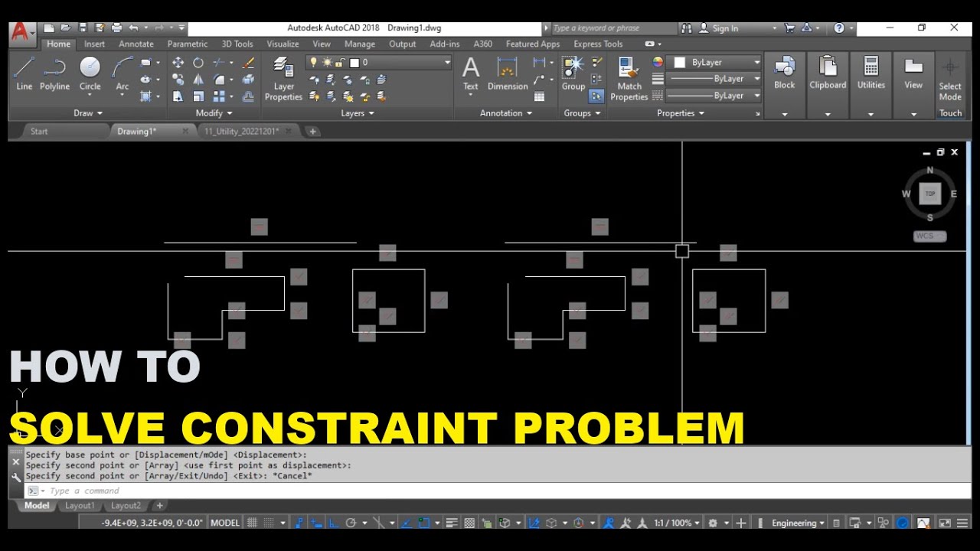Toggle group selection on/off in Groups panel
The height and width of the screenshot is (551, 980).
point(596,96)
